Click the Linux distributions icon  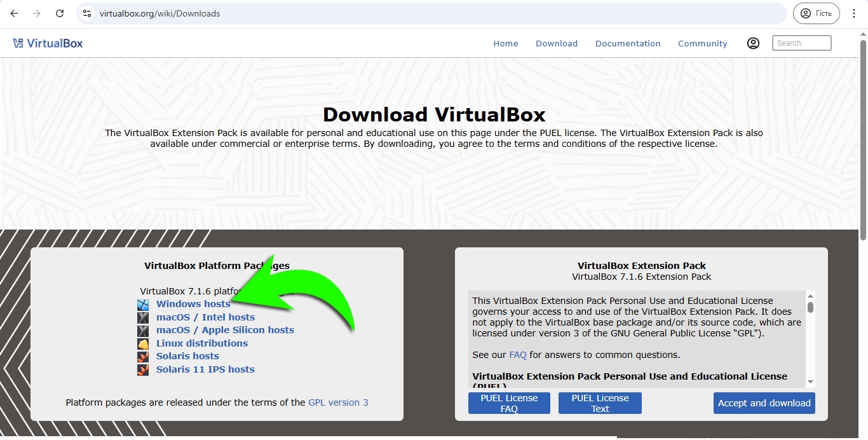click(x=143, y=343)
